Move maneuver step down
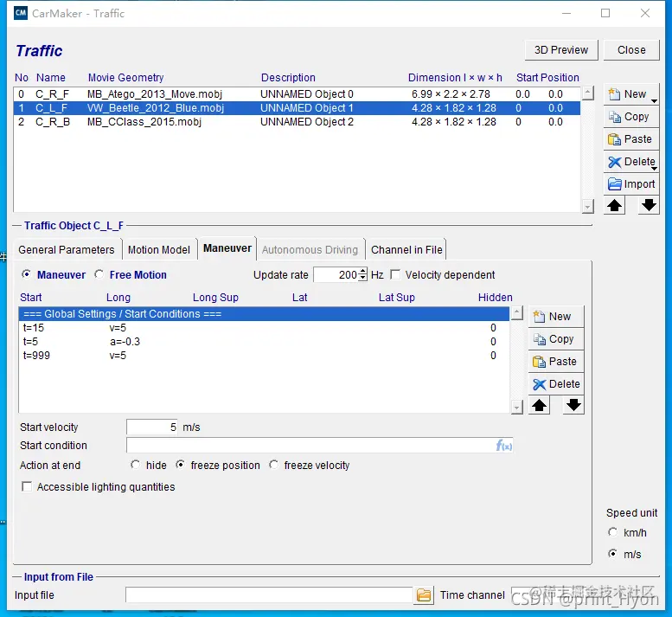 [x=573, y=405]
